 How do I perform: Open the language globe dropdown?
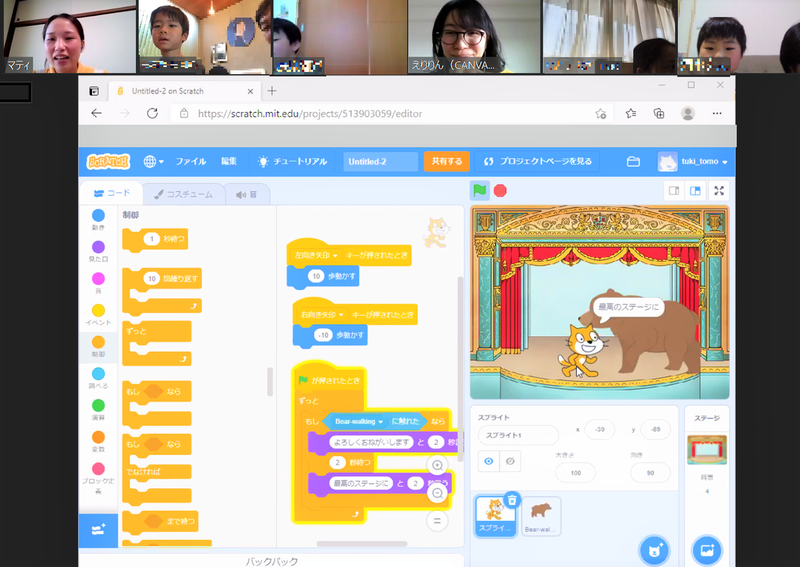point(154,161)
